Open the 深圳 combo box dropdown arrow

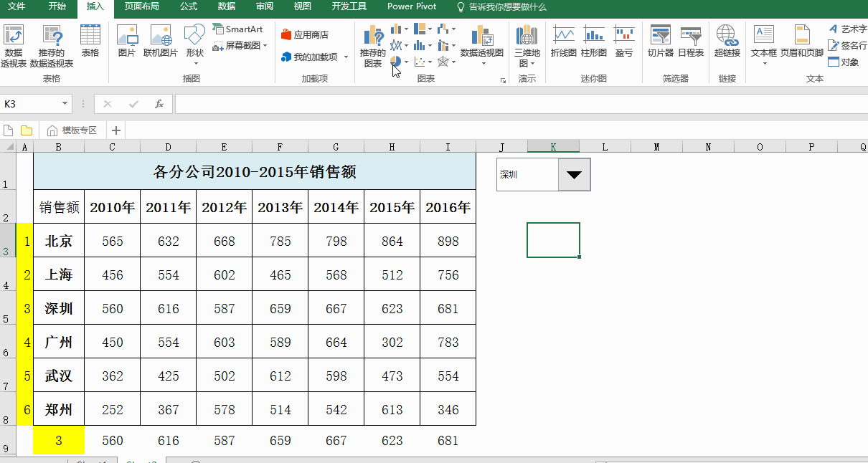[574, 175]
